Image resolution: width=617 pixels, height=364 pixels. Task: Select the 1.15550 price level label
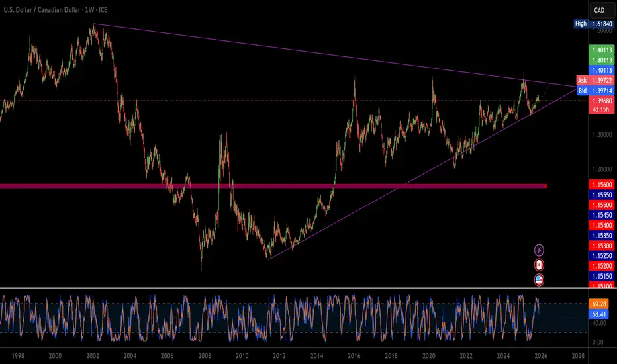[601, 195]
